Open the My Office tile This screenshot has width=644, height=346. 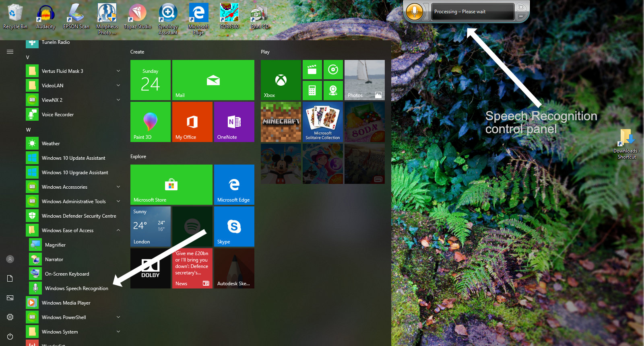click(x=192, y=122)
